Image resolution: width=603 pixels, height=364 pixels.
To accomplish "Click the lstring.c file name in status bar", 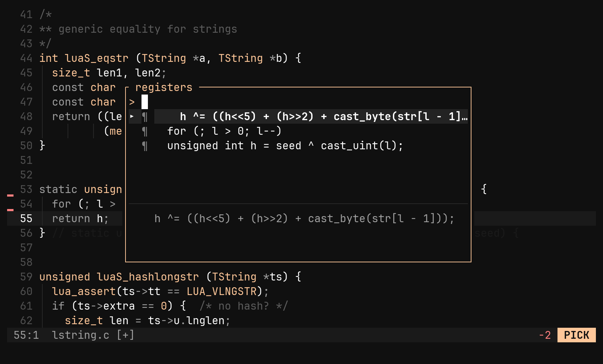I will [x=81, y=335].
